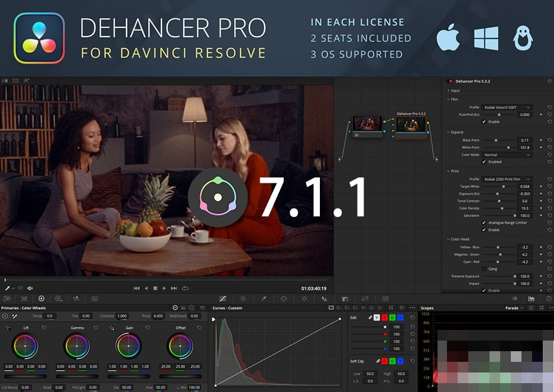
Task: Collapse the Print section
Action: click(x=448, y=171)
